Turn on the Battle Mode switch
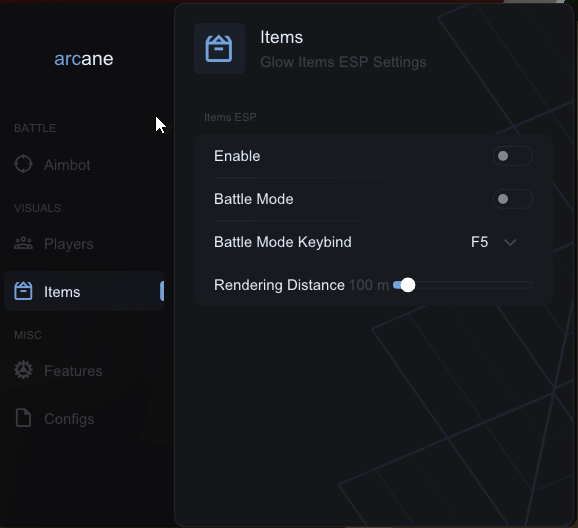The height and width of the screenshot is (528, 578). (x=512, y=199)
